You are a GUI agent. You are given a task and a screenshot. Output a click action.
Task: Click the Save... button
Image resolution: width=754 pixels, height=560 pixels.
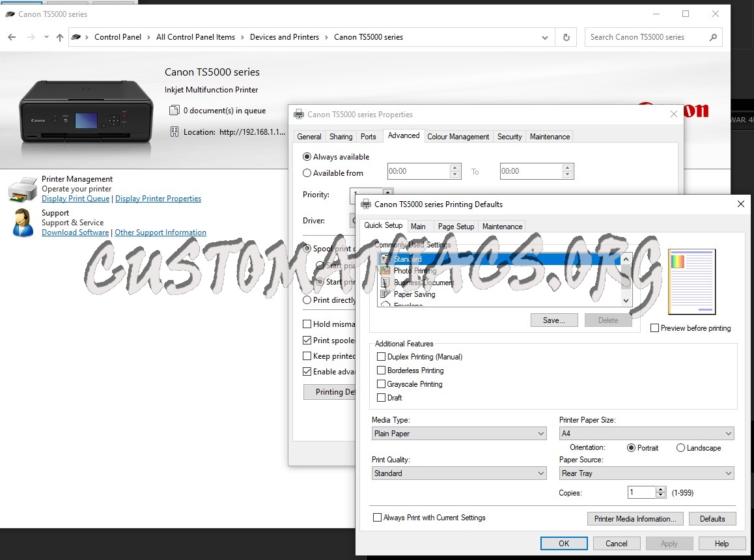(554, 320)
